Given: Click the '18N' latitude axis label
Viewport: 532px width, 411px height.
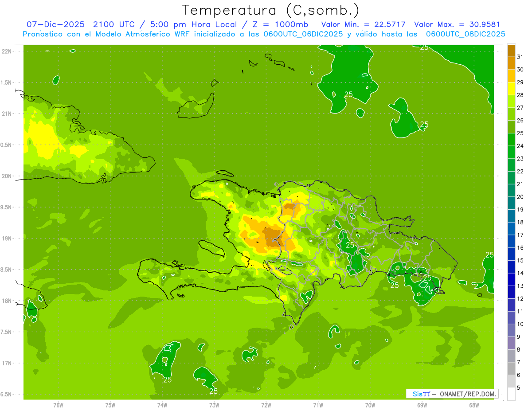Looking at the screenshot, I should point(7,301).
